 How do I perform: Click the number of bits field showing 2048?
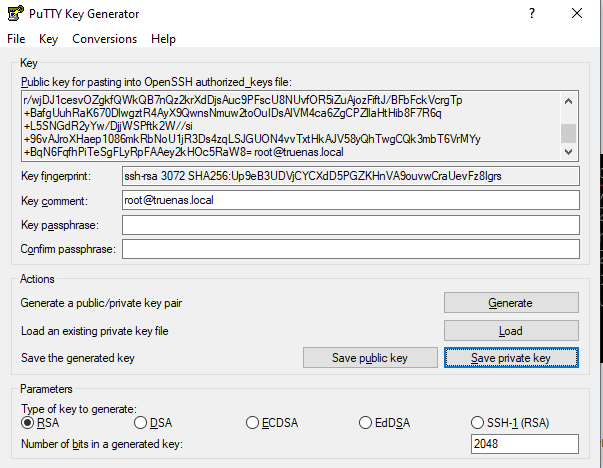525,444
